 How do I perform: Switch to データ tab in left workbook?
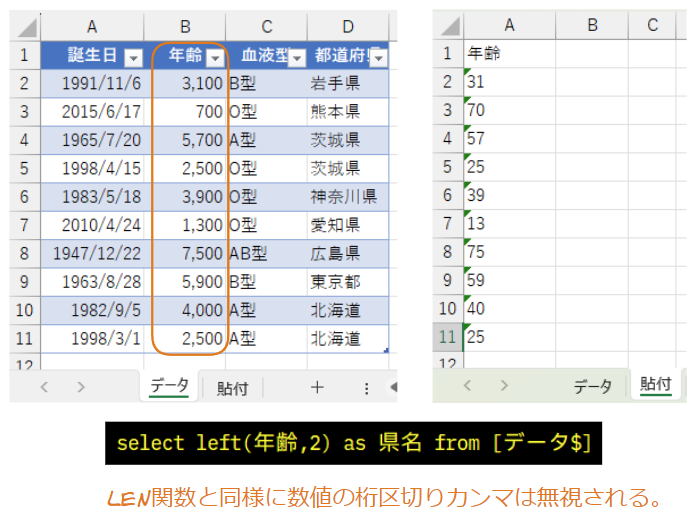[169, 387]
